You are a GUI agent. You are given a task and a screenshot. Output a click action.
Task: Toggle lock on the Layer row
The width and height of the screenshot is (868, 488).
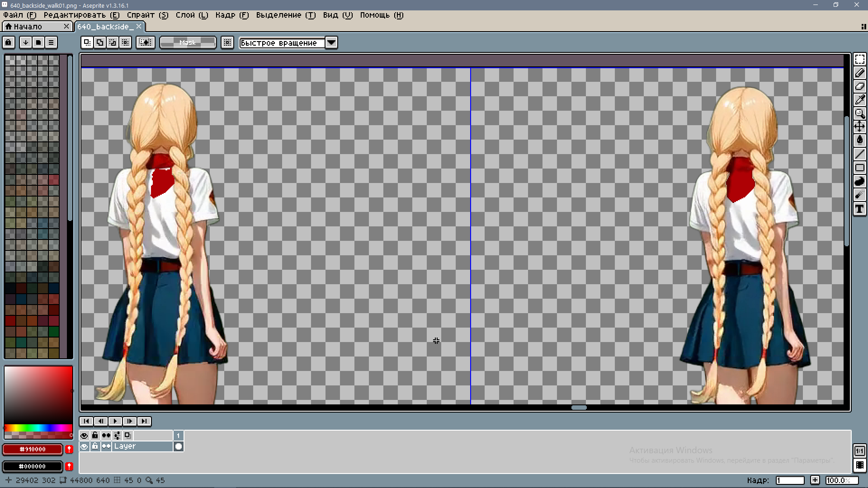tap(95, 446)
